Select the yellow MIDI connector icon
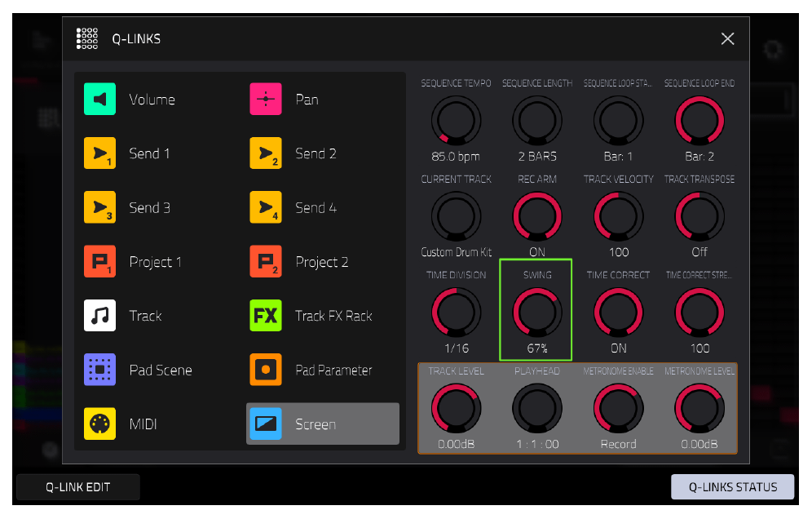This screenshot has height=519, width=812. tap(100, 424)
